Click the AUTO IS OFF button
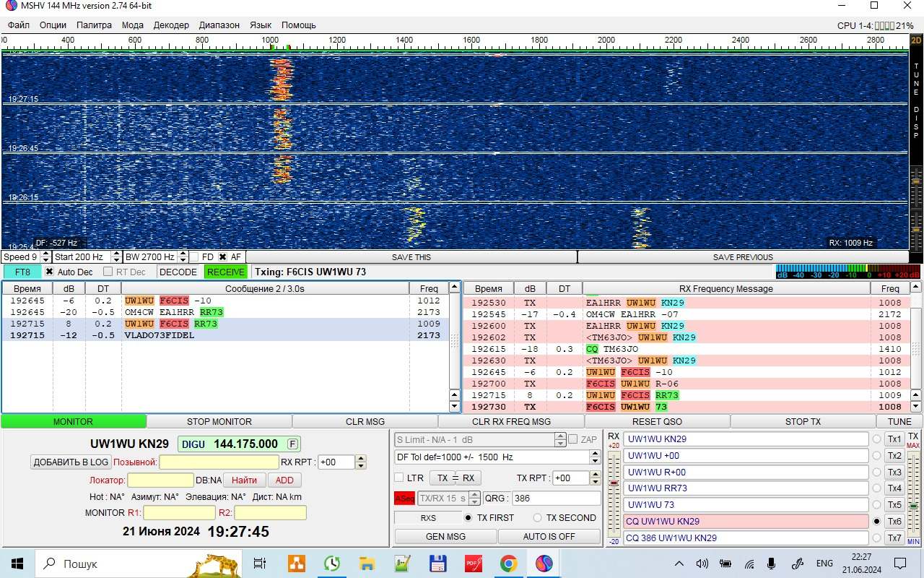The height and width of the screenshot is (578, 924). point(549,536)
